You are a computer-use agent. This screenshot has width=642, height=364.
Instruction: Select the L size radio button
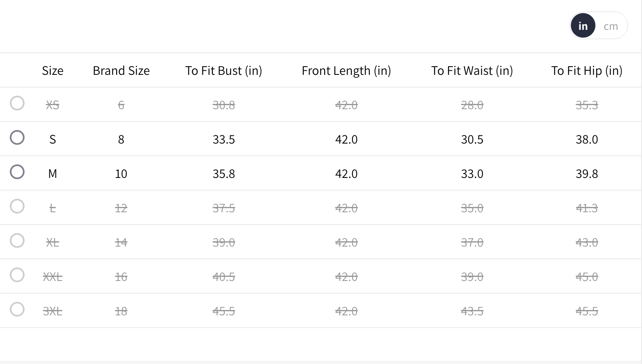[x=17, y=206]
